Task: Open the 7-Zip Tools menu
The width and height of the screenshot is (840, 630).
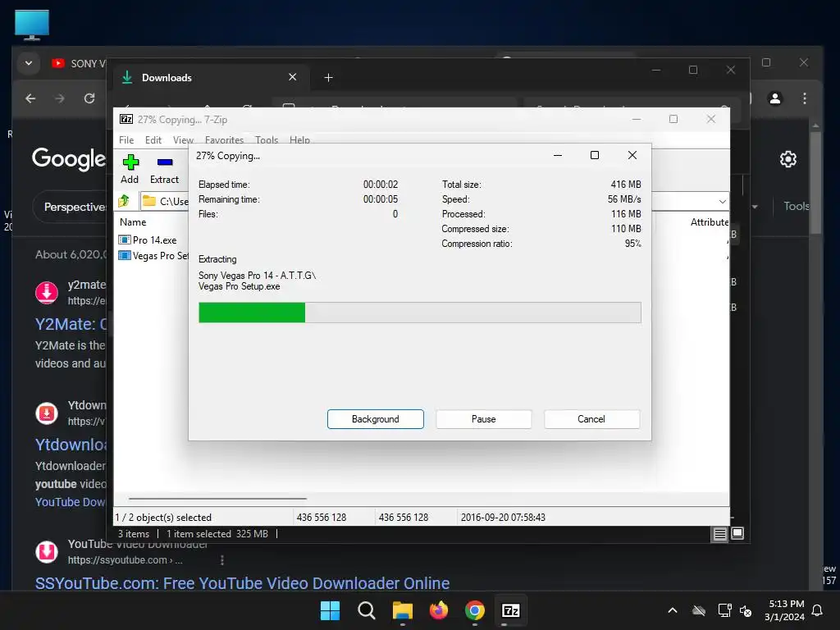Action: [x=267, y=139]
